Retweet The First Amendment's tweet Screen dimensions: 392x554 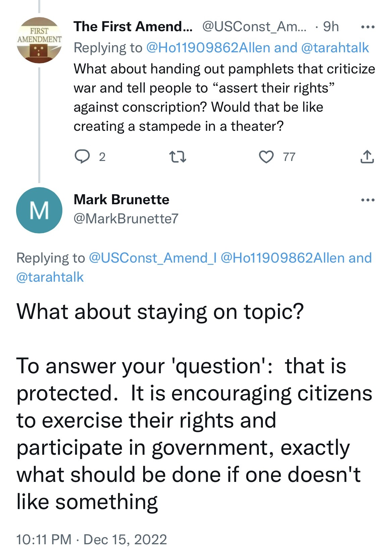[178, 157]
